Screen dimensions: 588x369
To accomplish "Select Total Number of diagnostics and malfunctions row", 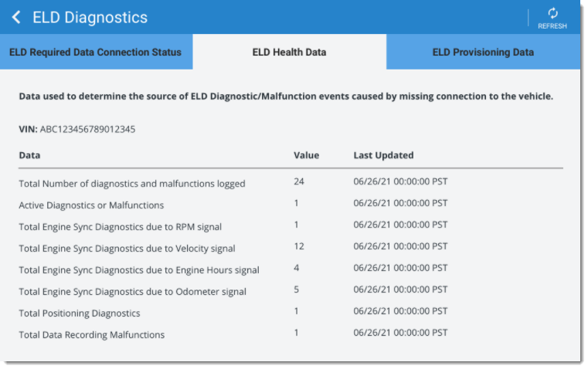I will pos(291,183).
